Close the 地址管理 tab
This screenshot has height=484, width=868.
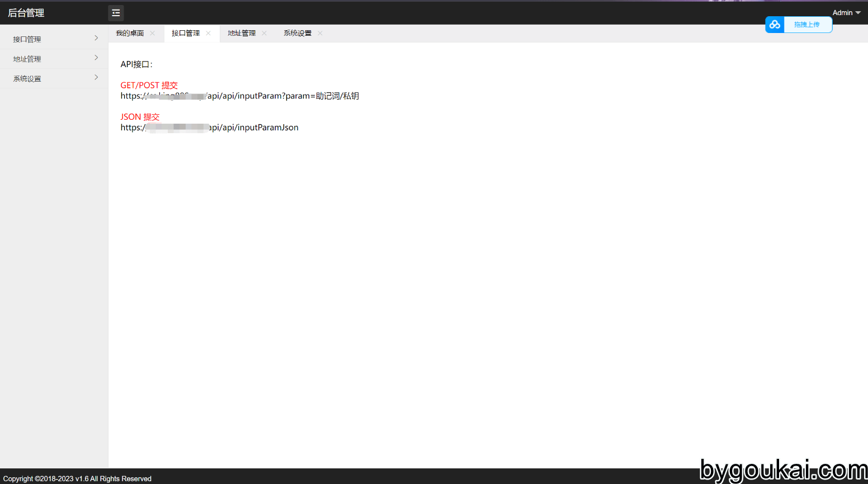click(264, 33)
